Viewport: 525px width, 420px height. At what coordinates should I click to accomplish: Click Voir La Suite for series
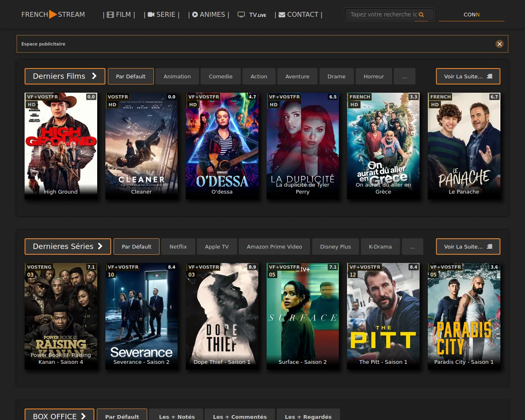point(468,247)
